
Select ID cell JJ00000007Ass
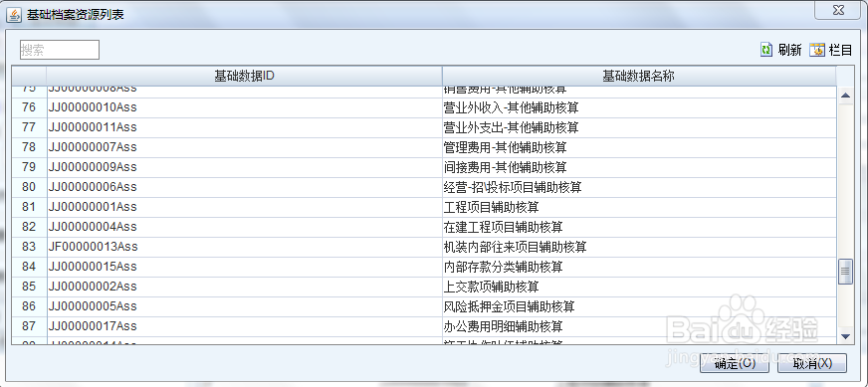(244, 147)
